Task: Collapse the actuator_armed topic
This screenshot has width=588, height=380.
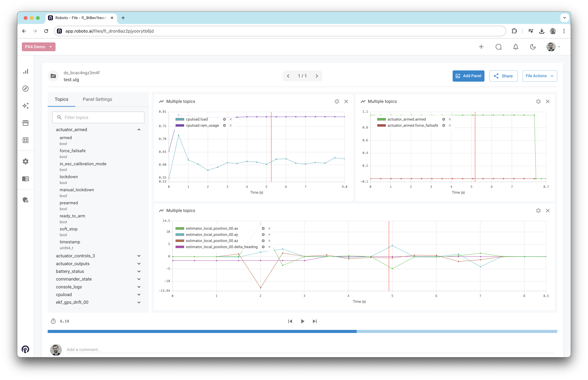Action: point(139,130)
